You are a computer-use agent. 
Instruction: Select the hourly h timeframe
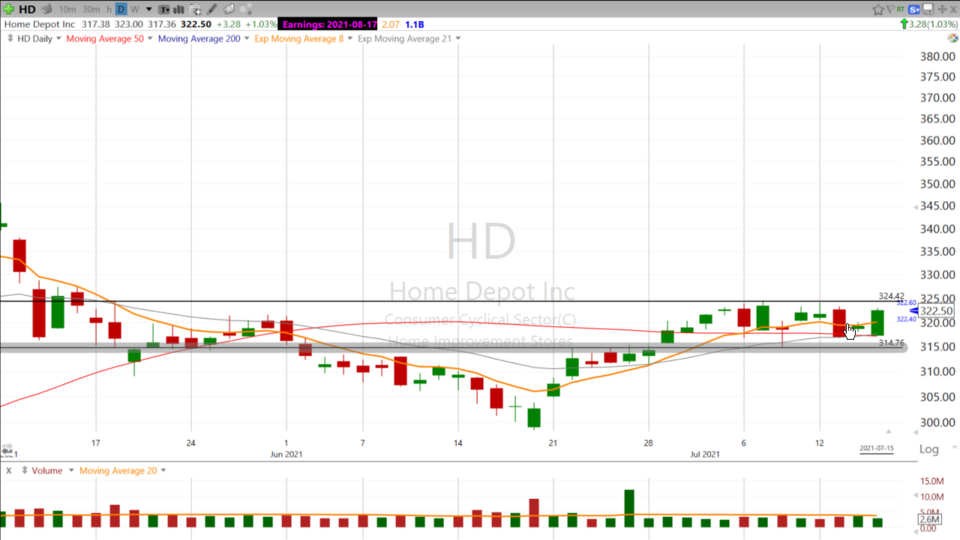pyautogui.click(x=109, y=9)
